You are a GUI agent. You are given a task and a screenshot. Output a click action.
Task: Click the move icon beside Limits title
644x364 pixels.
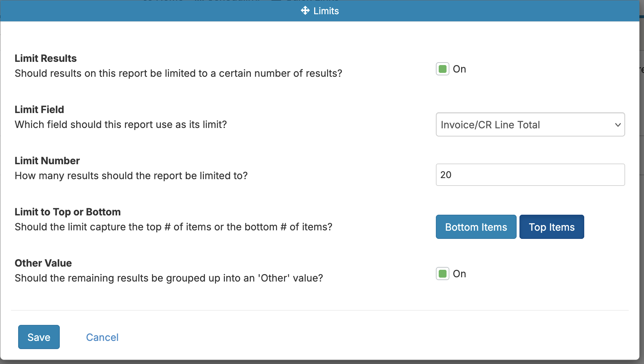click(x=305, y=11)
